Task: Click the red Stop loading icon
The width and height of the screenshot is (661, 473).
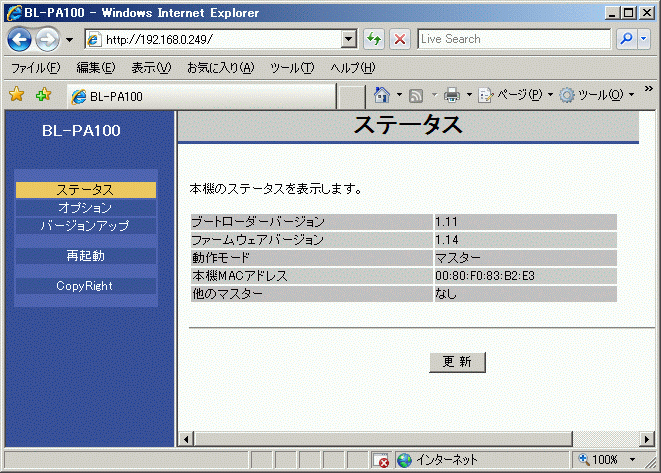Action: (400, 40)
